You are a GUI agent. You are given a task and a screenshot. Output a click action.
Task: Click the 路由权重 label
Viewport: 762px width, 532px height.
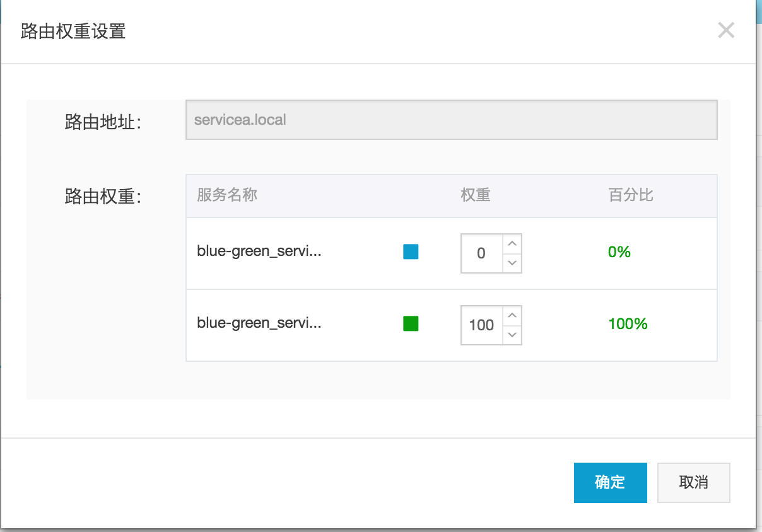pyautogui.click(x=103, y=196)
